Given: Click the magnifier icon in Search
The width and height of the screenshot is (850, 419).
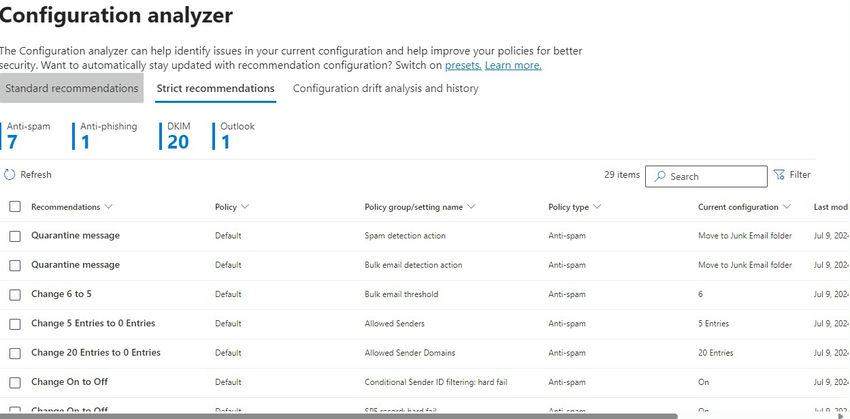Looking at the screenshot, I should point(658,176).
